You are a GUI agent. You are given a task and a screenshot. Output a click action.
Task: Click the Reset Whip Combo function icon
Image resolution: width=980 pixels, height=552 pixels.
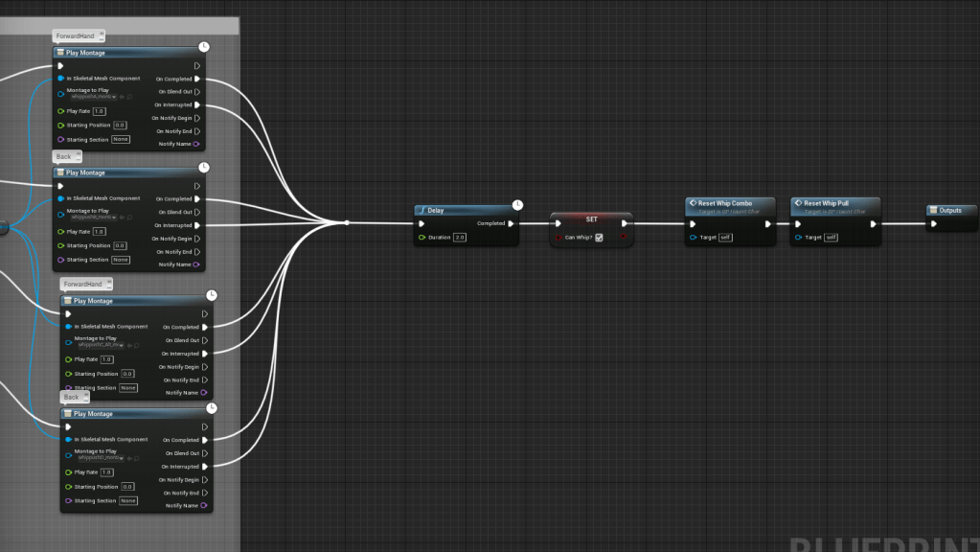[693, 203]
